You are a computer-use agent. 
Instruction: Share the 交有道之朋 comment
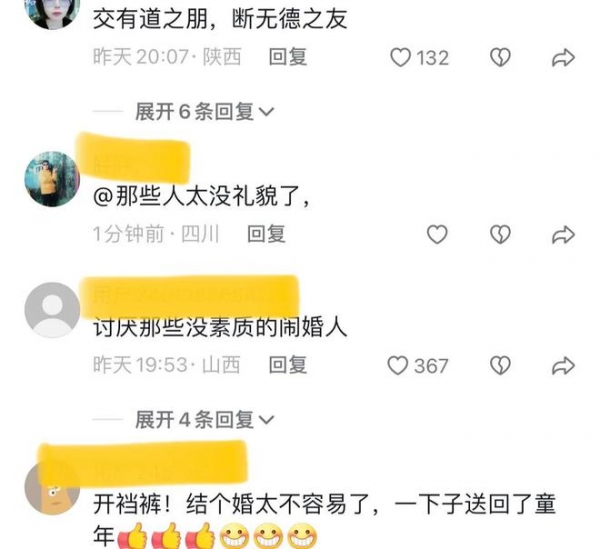[x=563, y=58]
